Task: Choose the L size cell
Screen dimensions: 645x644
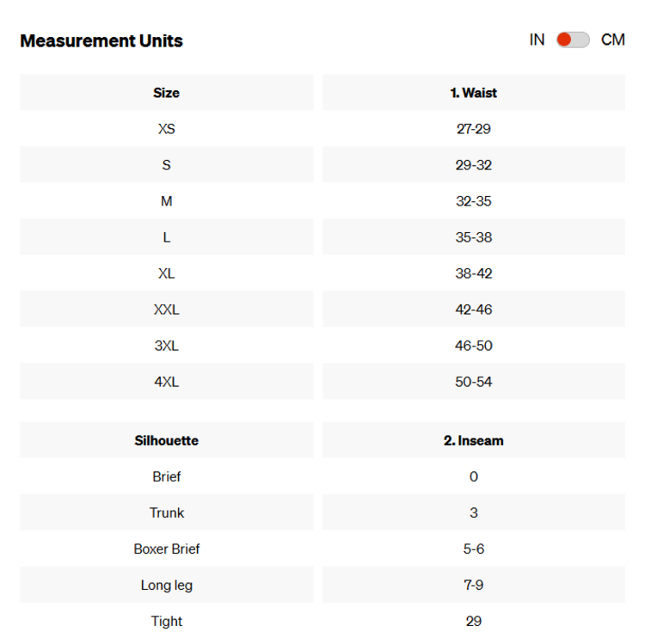Action: point(166,237)
